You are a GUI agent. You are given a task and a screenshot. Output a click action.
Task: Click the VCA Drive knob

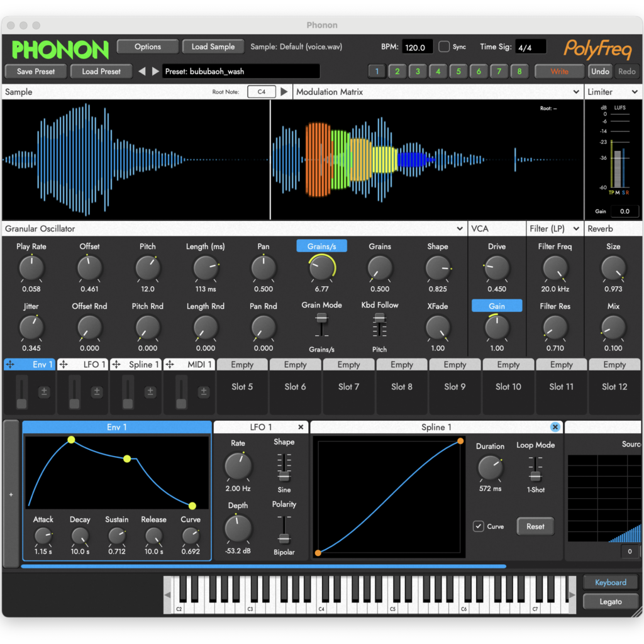(497, 268)
